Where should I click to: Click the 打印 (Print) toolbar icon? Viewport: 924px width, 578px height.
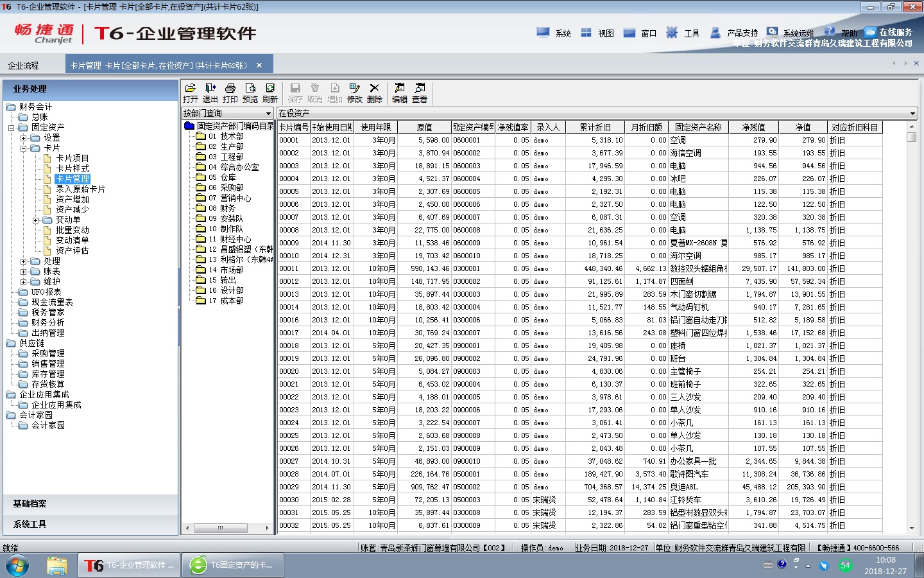click(230, 93)
